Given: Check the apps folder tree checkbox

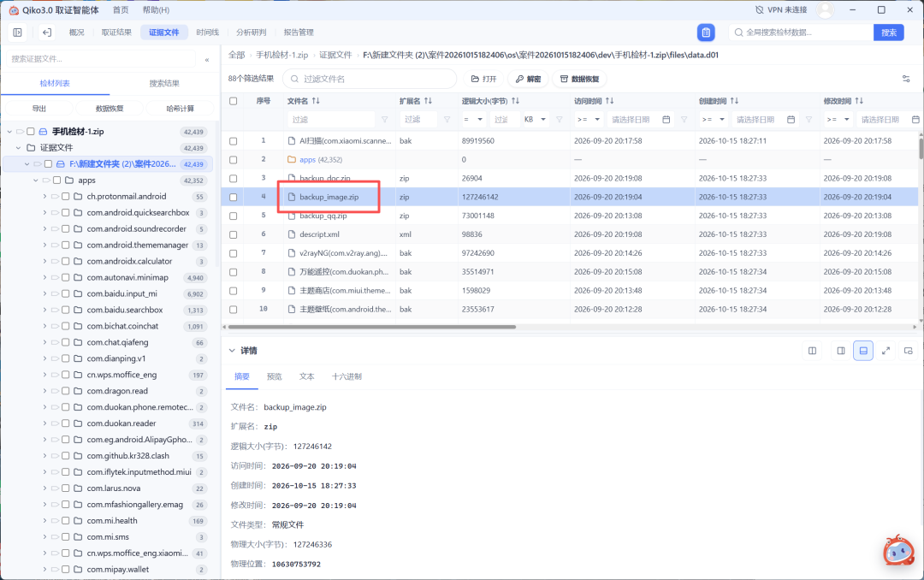Looking at the screenshot, I should point(56,181).
